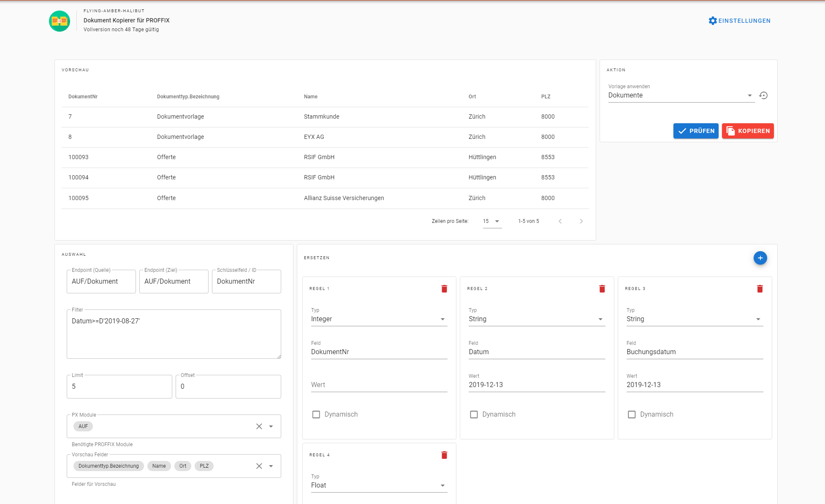Clear the Vorschau Felder selection
Viewport: 825px width, 504px height.
coord(259,466)
